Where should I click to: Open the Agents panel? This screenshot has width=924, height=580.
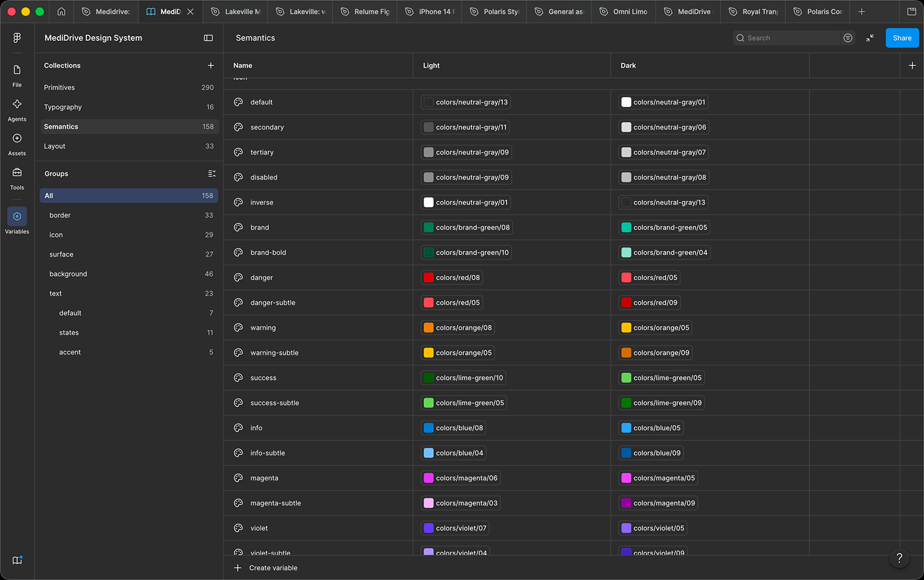17,110
